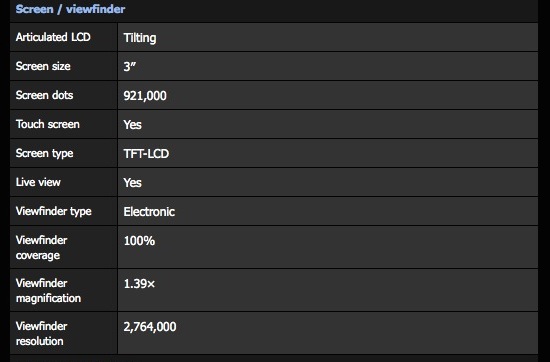Select the Viewfinder type label
This screenshot has height=362, width=550.
[53, 211]
